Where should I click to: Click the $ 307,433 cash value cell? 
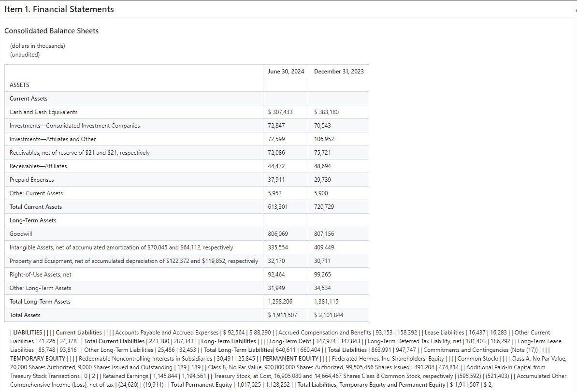tap(280, 112)
